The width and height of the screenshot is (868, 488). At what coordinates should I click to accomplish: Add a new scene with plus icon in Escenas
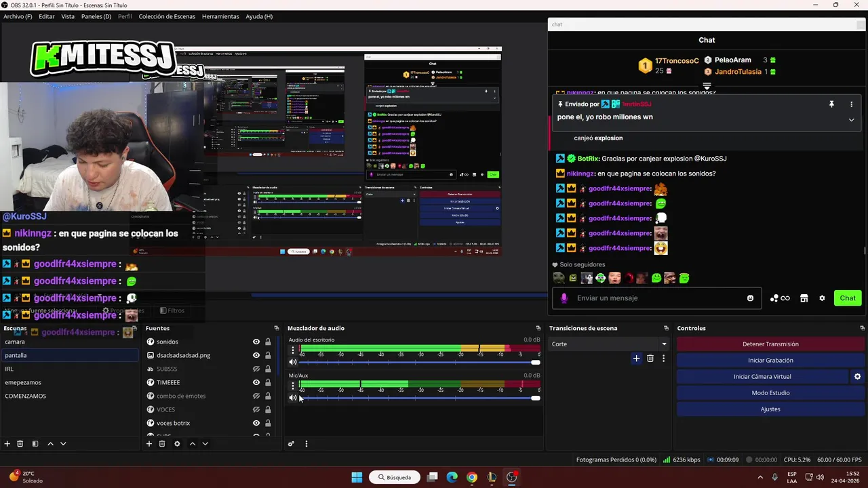pos(7,444)
